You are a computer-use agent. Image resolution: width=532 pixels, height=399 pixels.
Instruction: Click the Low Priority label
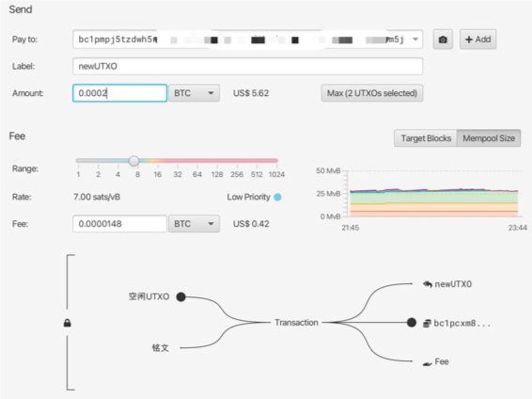click(249, 197)
